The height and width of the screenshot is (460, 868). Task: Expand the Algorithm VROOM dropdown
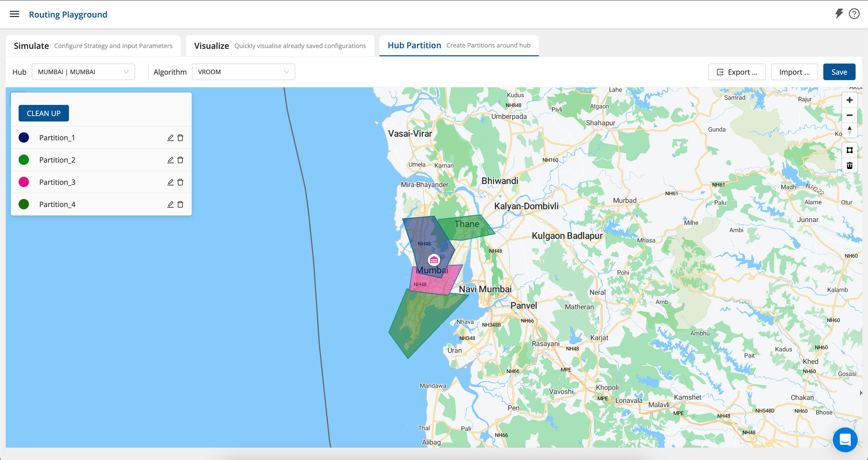point(243,72)
